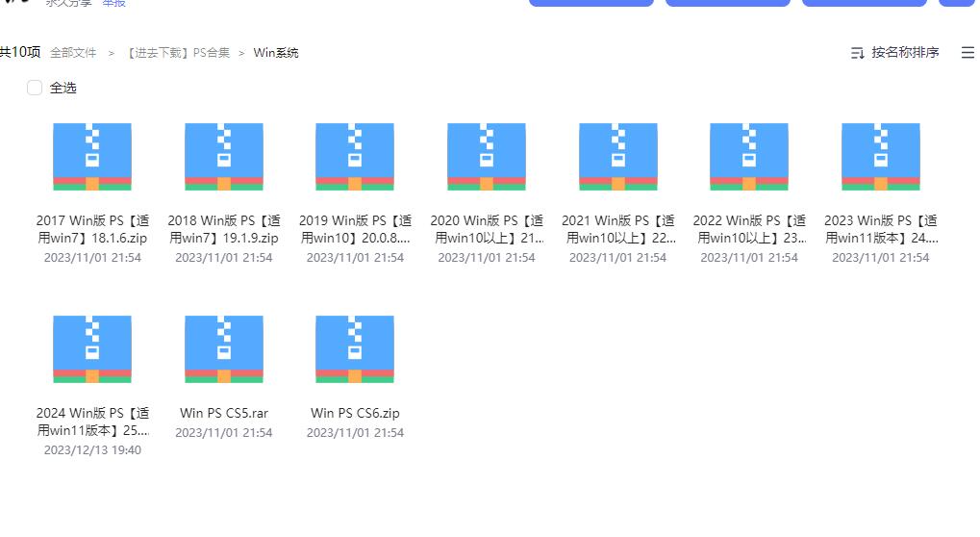This screenshot has width=980, height=537.
Task: Click file name 2022 Win版 PS【适用win10以上】23
Action: click(x=749, y=229)
